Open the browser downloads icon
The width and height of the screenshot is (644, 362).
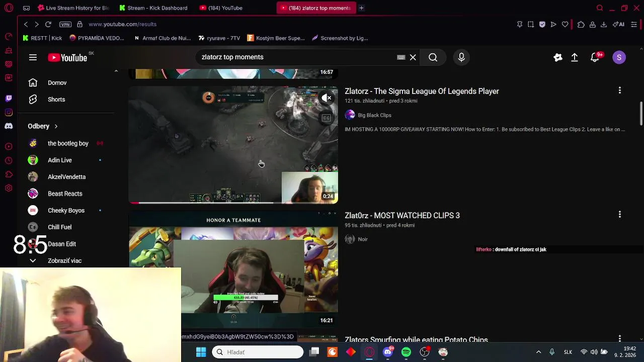(x=604, y=24)
